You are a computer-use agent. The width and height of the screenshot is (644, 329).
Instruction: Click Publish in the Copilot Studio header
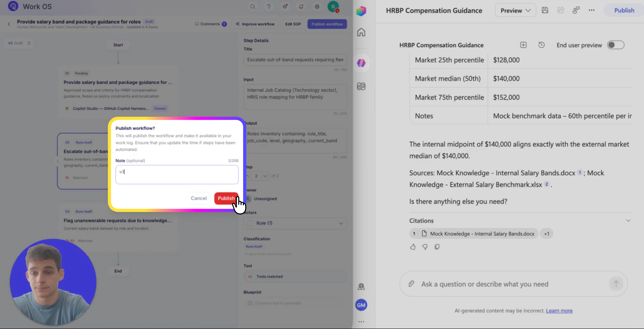[624, 10]
